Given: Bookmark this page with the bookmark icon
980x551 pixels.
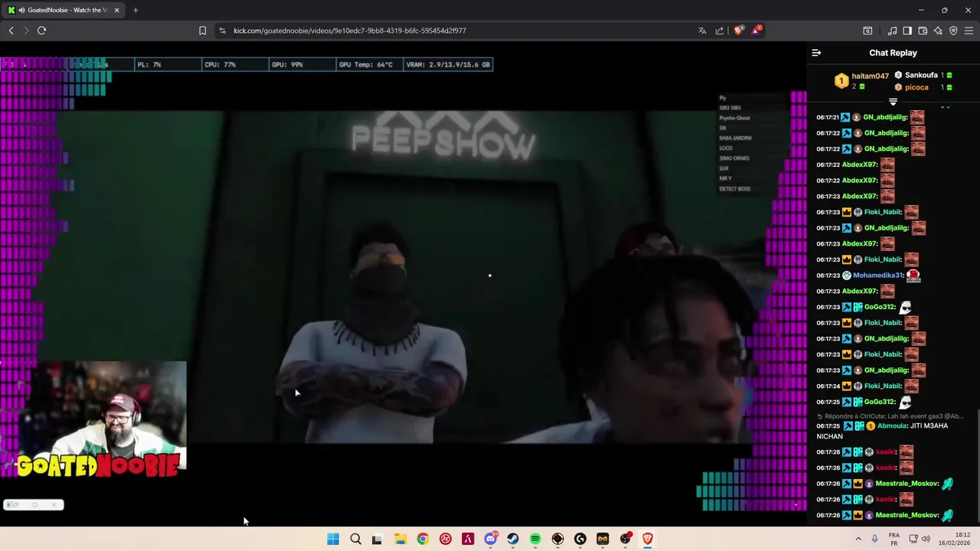Looking at the screenshot, I should pos(202,31).
